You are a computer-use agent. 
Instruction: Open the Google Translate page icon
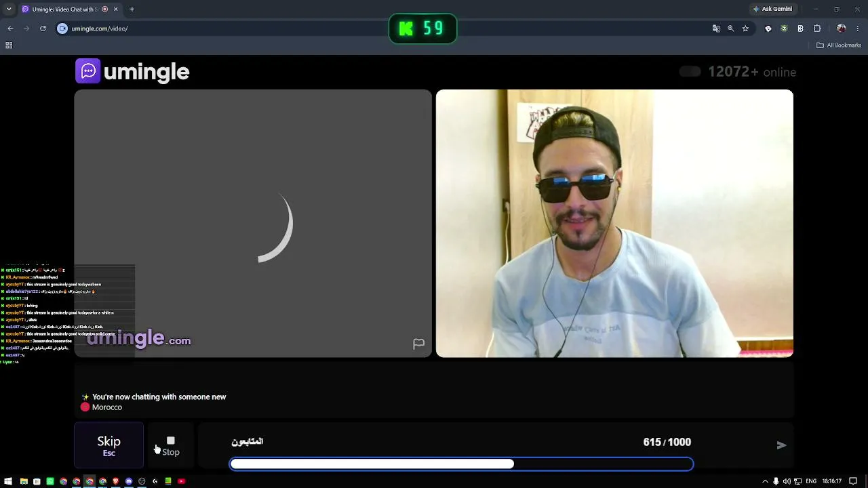(716, 28)
